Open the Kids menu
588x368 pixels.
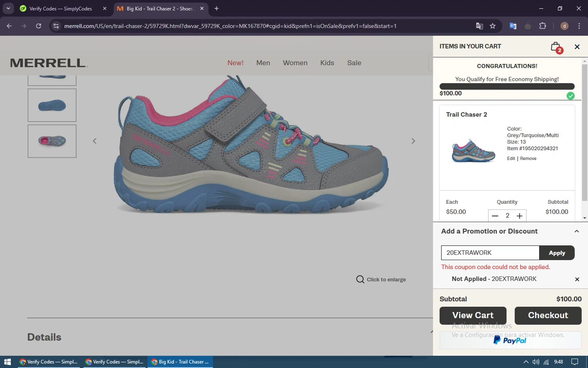coord(327,63)
